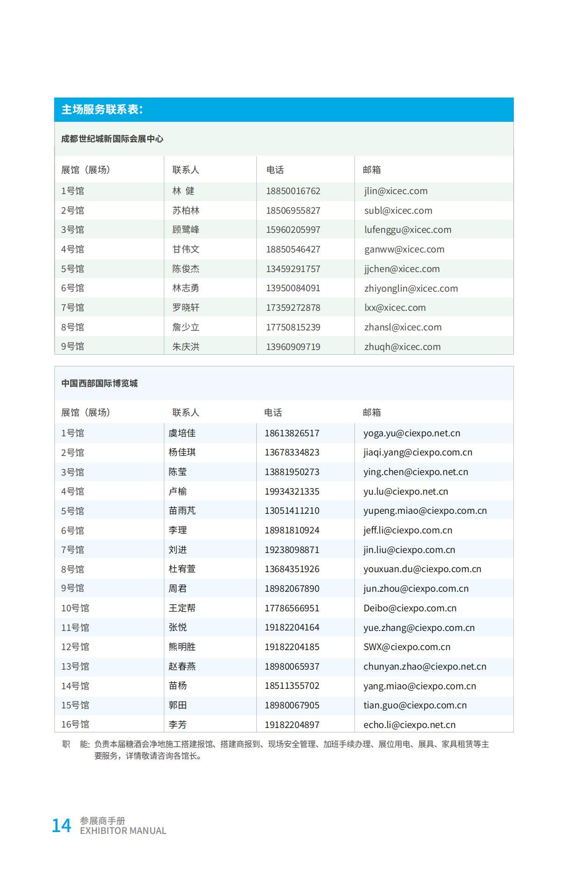Select phone number 18980067905
Viewport: 588px width, 882px height.
(292, 705)
